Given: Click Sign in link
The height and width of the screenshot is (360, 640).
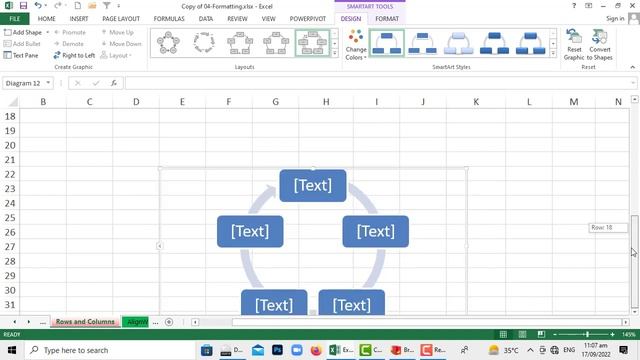Looking at the screenshot, I should tap(615, 19).
